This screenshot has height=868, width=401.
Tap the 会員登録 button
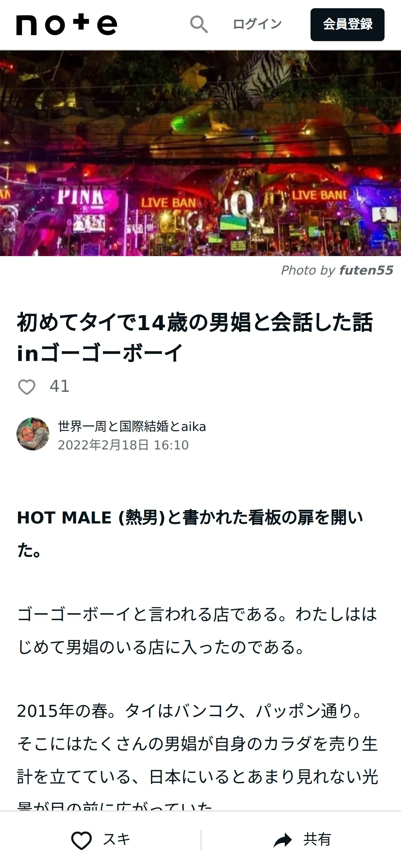click(348, 25)
